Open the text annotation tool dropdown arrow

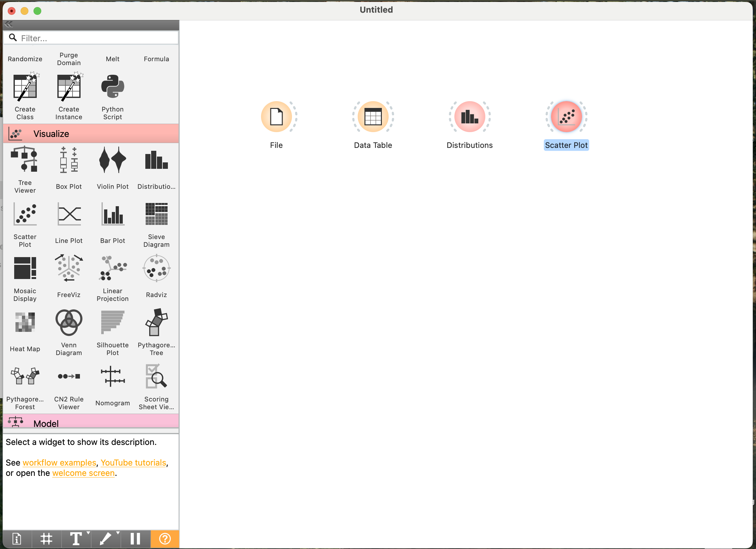pos(88,533)
